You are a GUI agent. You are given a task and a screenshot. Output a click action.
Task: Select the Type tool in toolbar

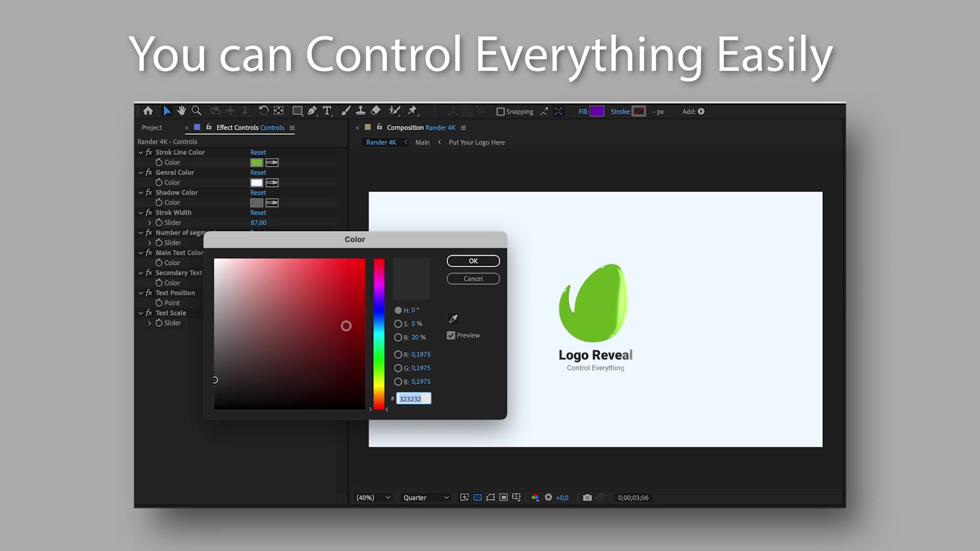328,111
